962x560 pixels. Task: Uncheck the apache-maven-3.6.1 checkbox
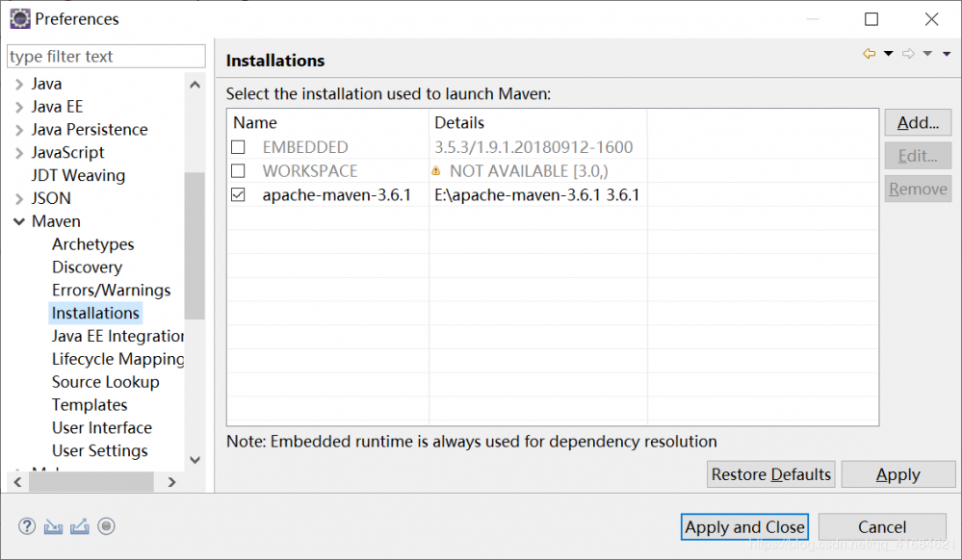click(239, 194)
